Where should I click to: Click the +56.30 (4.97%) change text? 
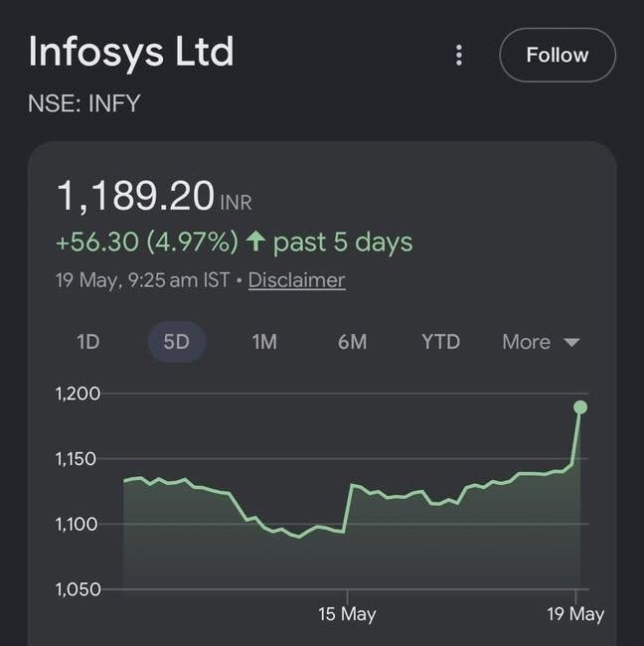coord(147,242)
